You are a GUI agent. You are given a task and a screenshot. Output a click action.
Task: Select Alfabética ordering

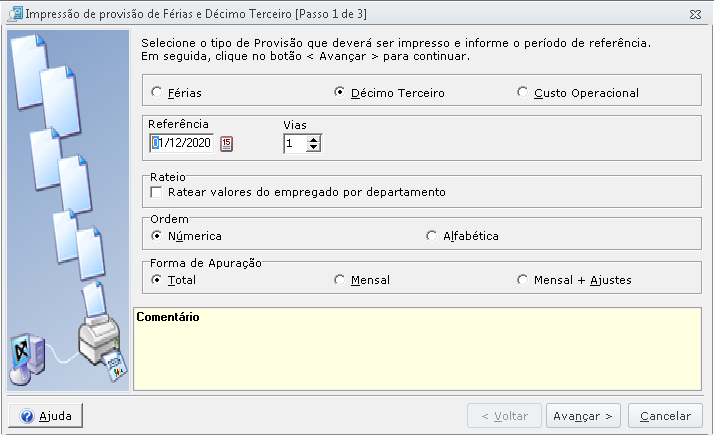click(431, 236)
